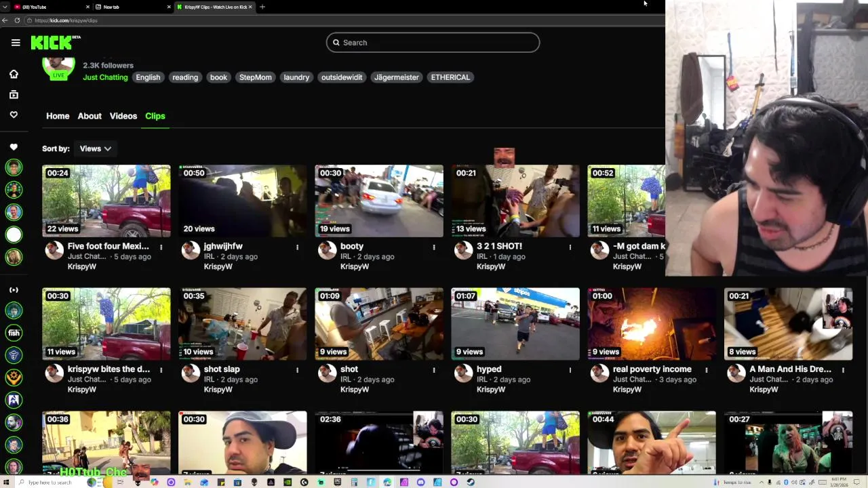Screen dimensions: 868x488
Task: Open options menu for '3 2 1 SHOT!' clip
Action: pos(570,247)
